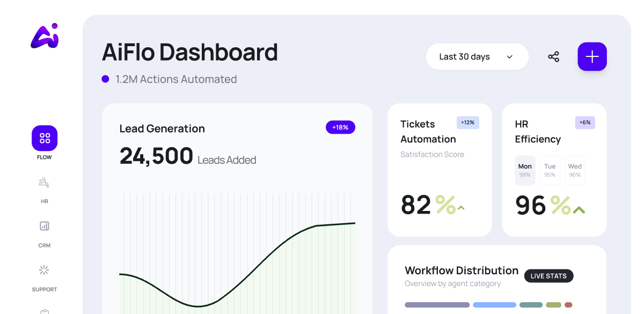The height and width of the screenshot is (314, 644).
Task: Click the blue workflow distribution bar segment
Action: pos(494,305)
